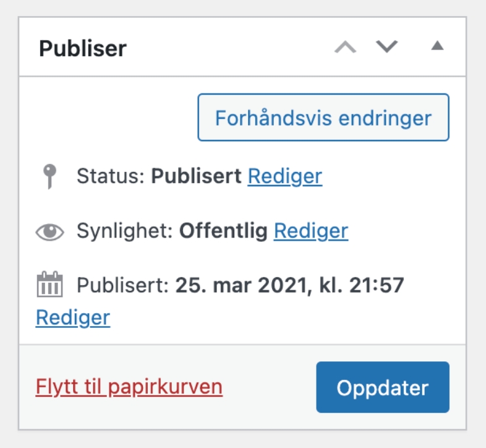Image resolution: width=486 pixels, height=448 pixels.
Task: Select the bold Offentlig visibility value
Action: [223, 231]
